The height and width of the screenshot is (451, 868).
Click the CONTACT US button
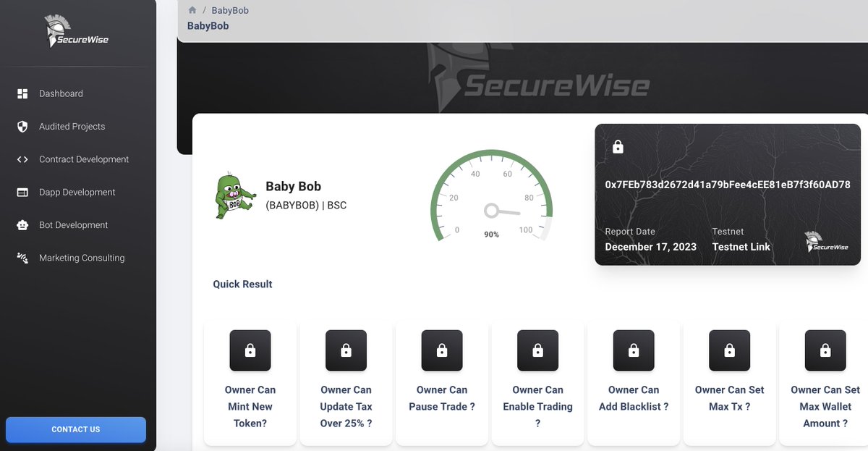[76, 429]
